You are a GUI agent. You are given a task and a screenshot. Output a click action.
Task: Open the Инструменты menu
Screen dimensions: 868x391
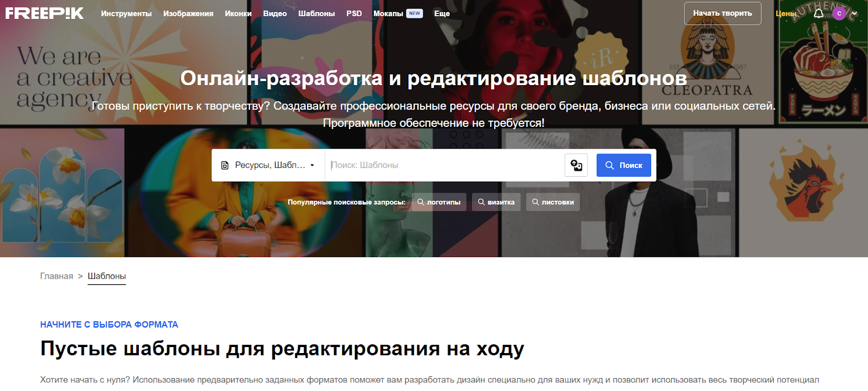pyautogui.click(x=126, y=14)
